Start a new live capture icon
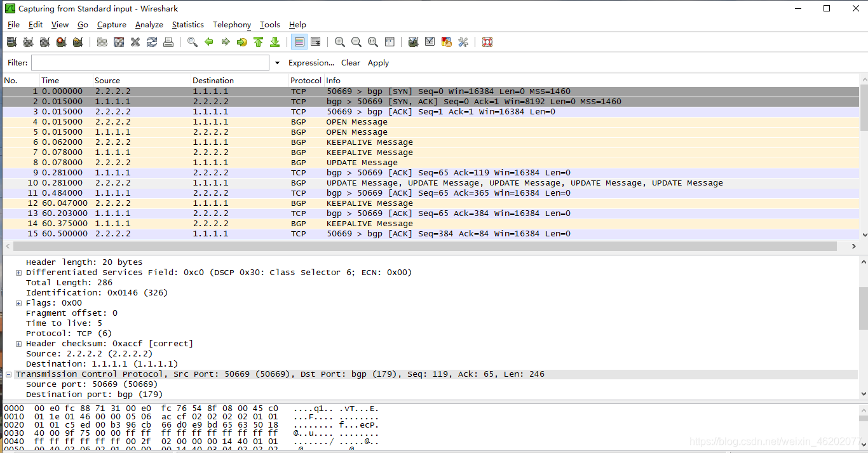 [x=44, y=42]
